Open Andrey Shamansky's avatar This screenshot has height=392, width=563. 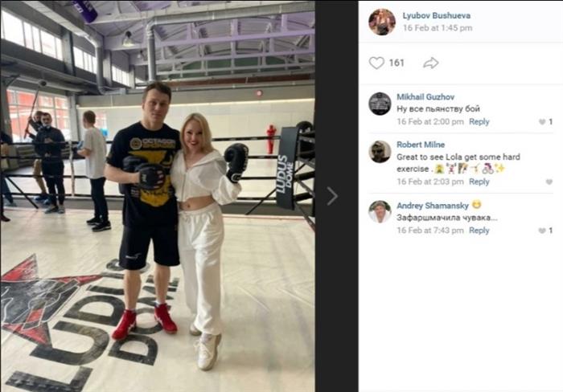[x=380, y=212]
